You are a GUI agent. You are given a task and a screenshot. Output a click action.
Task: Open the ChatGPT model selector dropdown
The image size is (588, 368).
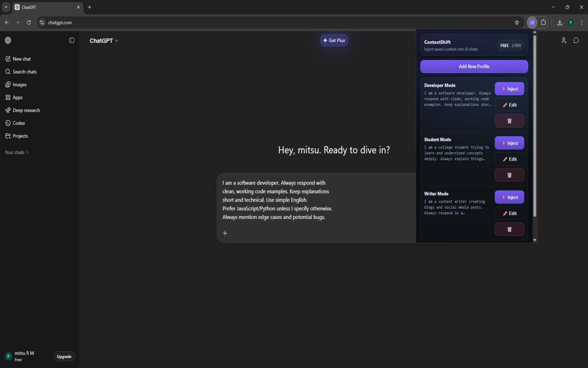click(x=104, y=40)
